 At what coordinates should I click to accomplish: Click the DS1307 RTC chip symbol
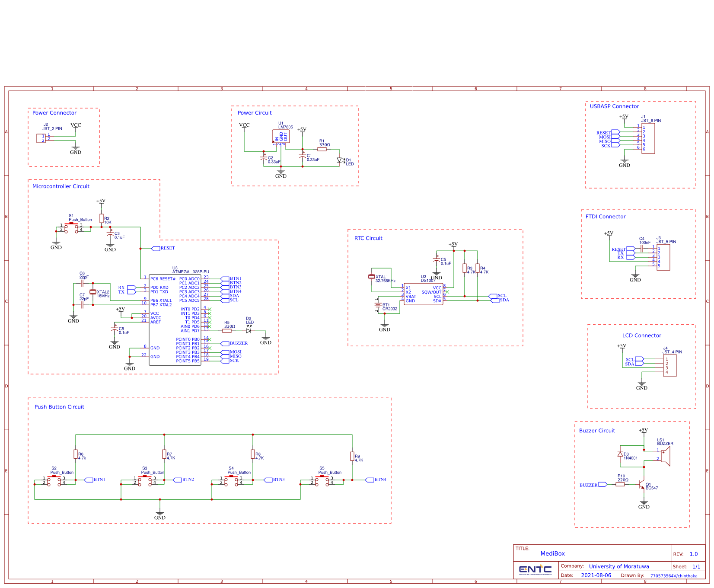pos(423,294)
